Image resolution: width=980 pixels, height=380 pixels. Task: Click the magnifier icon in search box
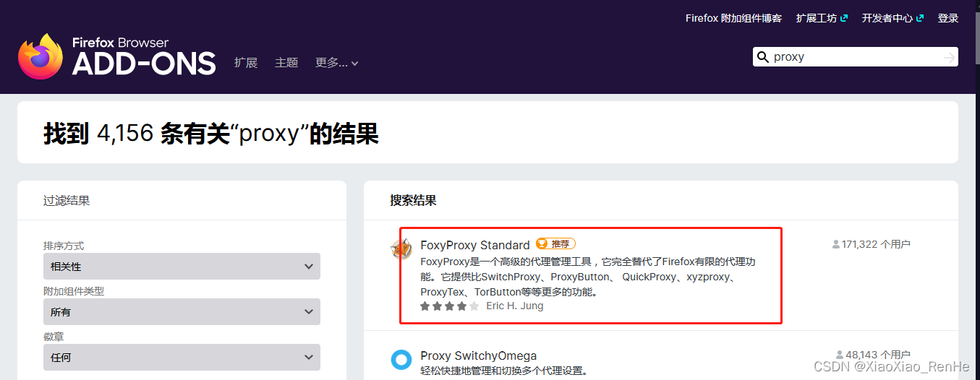(x=762, y=57)
